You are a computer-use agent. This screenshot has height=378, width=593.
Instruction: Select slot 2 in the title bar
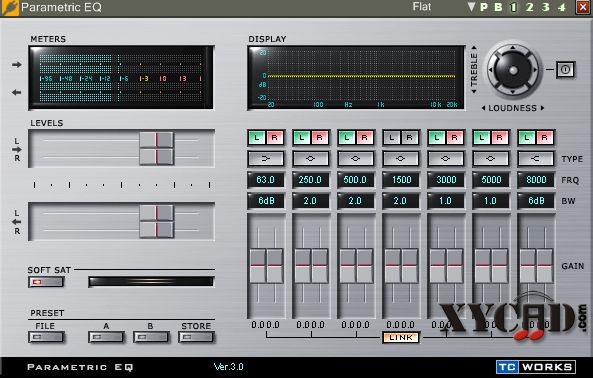pos(529,7)
